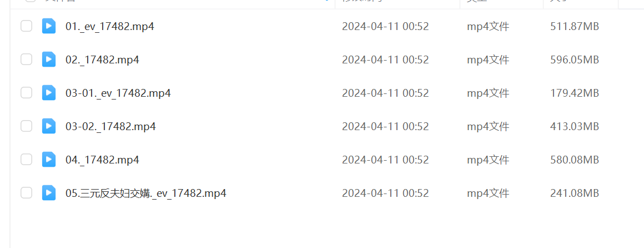Open 05.三元反夫妇交媾._ev_17482.mp4

coord(146,194)
